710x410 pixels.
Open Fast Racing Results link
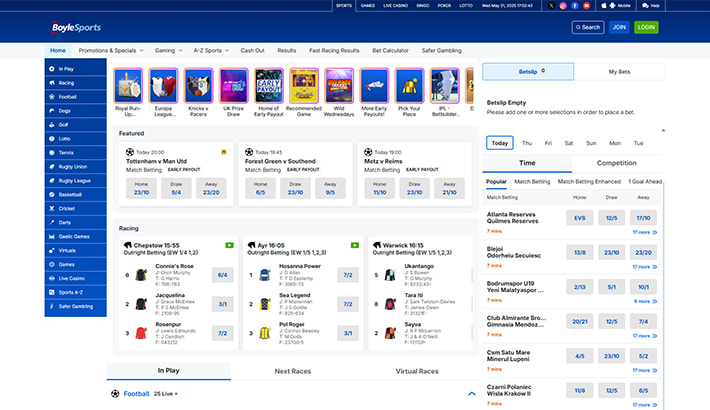point(334,50)
